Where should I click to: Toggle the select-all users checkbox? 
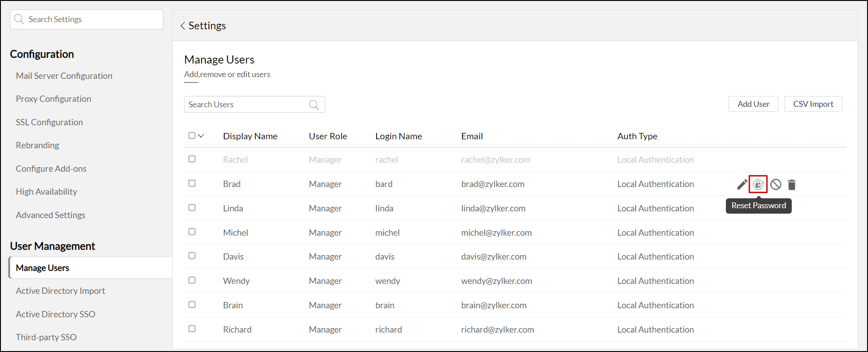pos(192,136)
